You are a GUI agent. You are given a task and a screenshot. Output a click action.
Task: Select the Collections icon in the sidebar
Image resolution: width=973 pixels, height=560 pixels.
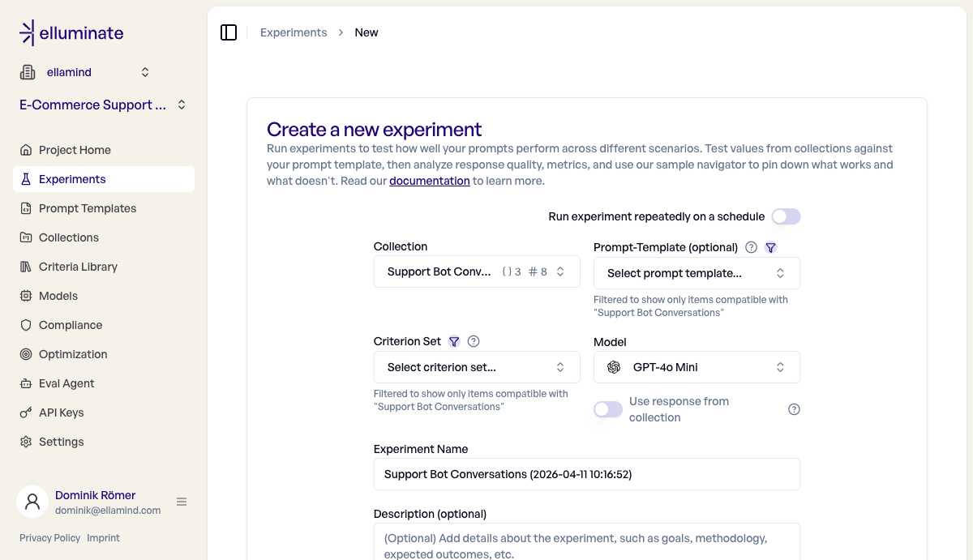click(x=27, y=237)
